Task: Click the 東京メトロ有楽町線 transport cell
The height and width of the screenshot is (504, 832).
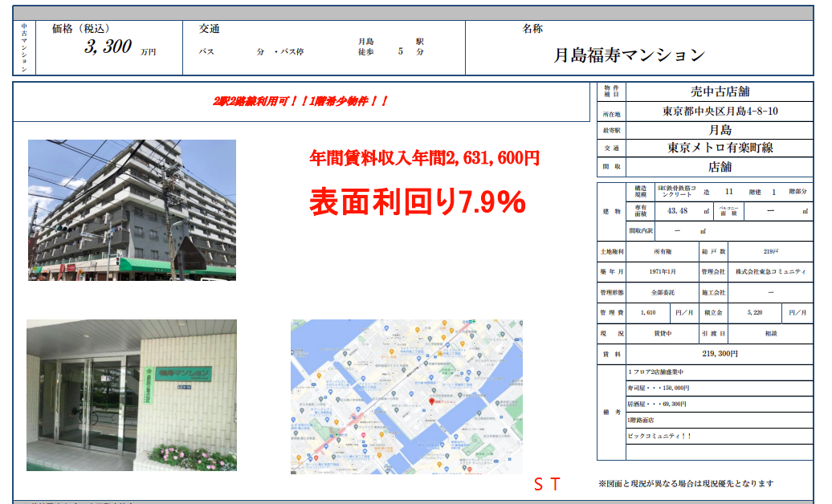Action: click(719, 148)
